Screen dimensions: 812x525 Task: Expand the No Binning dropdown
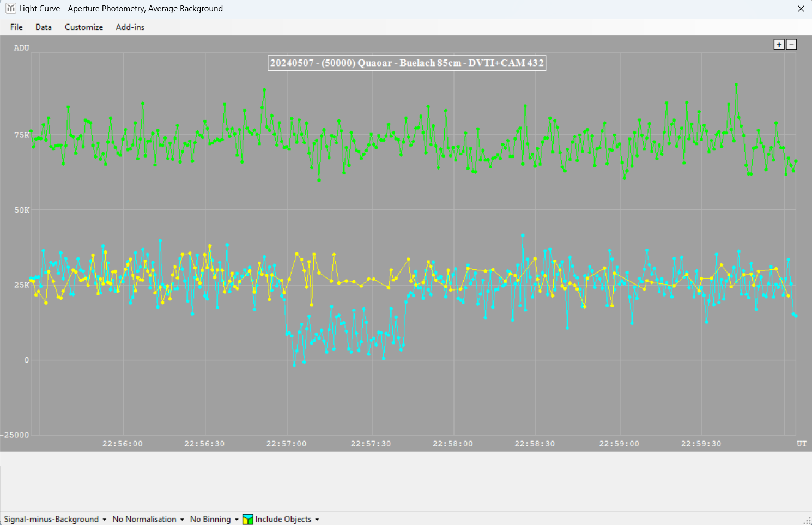pyautogui.click(x=214, y=519)
